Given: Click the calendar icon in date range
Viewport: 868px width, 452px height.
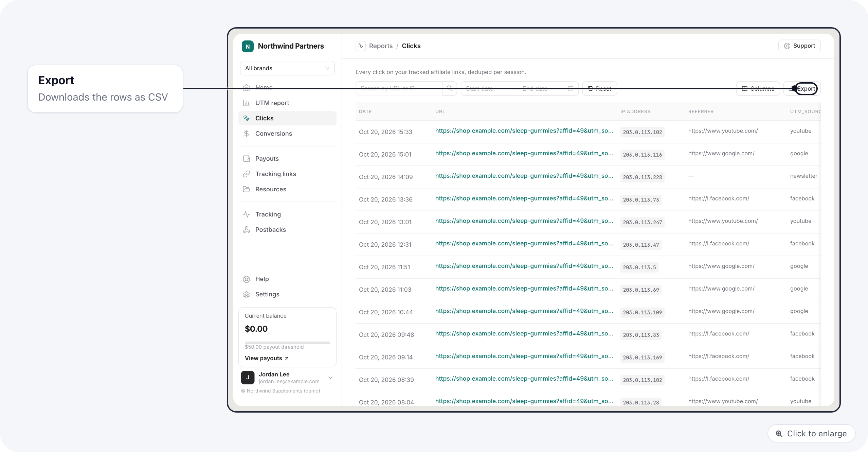Looking at the screenshot, I should coord(571,88).
